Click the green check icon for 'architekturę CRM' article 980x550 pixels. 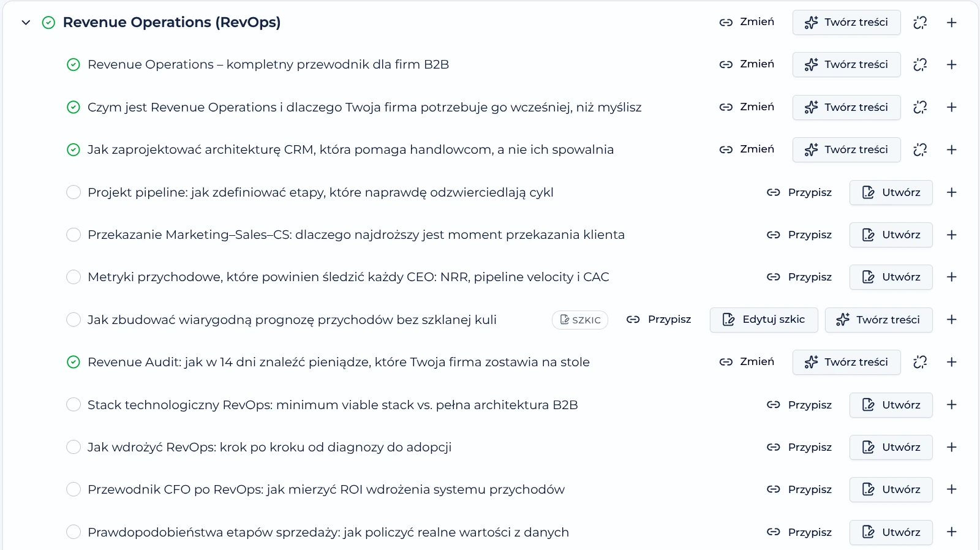click(73, 149)
